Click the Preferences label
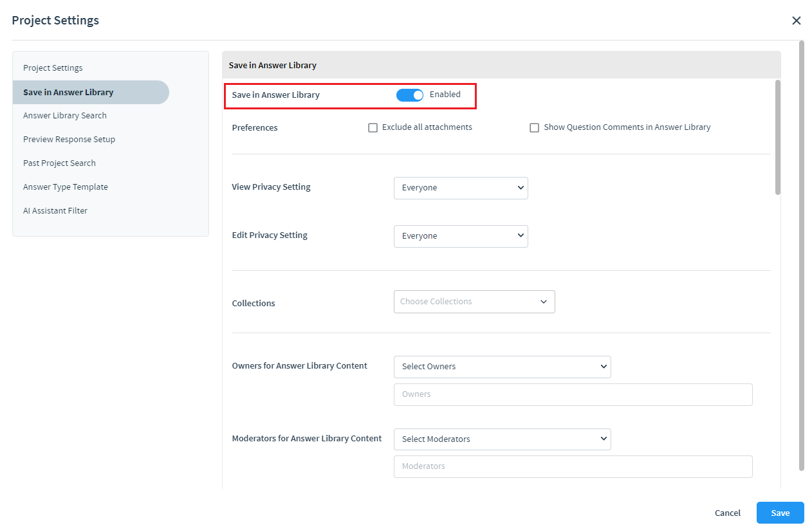 click(x=255, y=128)
